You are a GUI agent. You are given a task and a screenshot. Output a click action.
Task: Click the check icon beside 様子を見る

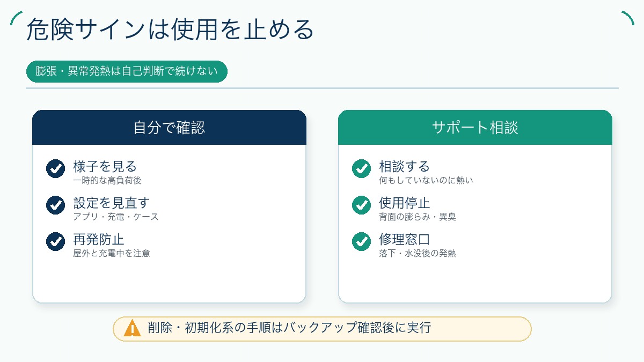pyautogui.click(x=56, y=168)
